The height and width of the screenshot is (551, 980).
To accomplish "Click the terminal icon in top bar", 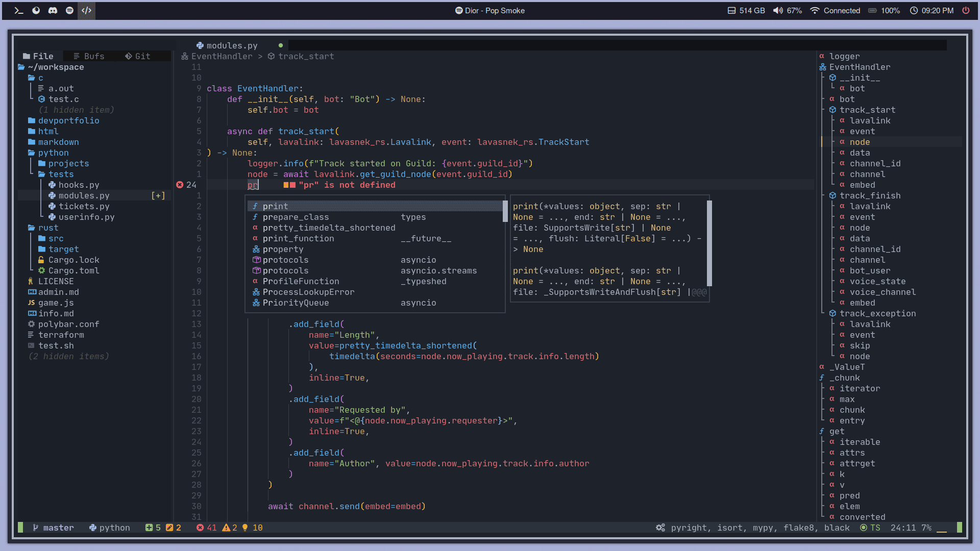I will [19, 10].
